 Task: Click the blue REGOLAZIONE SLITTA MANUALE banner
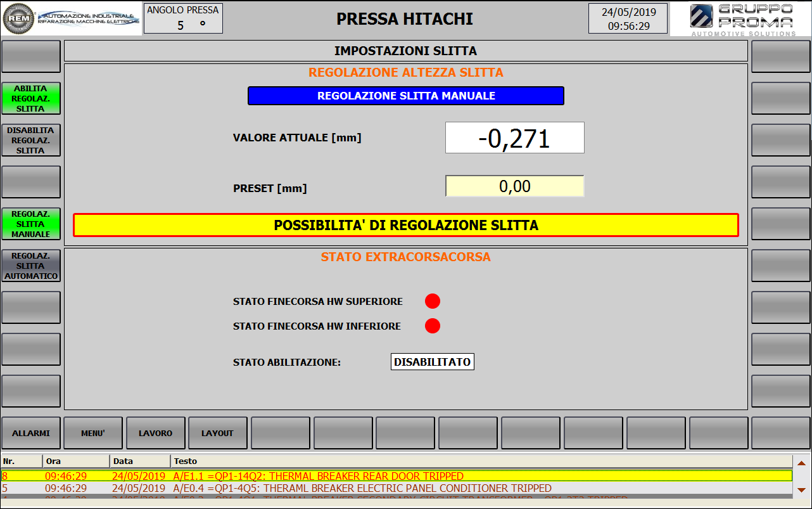[x=406, y=96]
